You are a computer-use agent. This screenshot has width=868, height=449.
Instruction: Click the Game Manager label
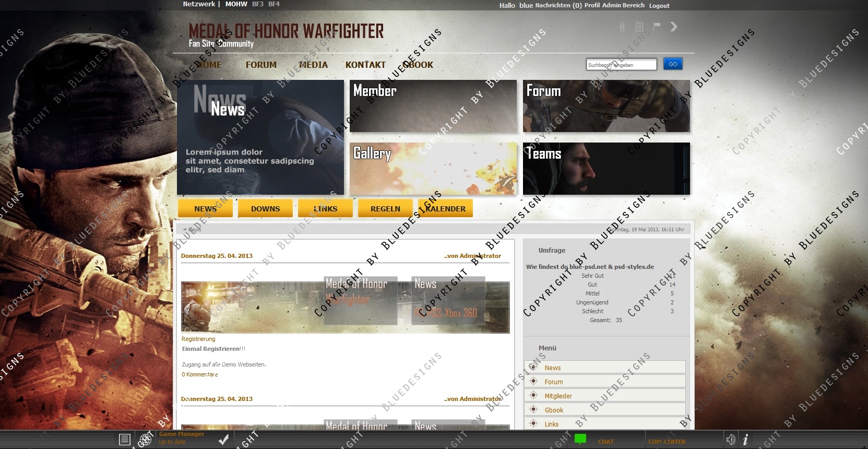(182, 434)
